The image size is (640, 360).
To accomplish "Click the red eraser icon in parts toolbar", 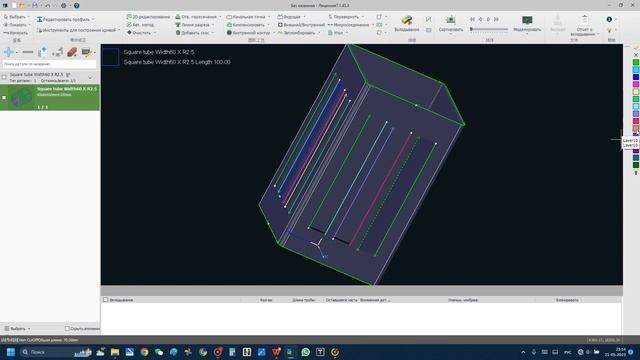I will 72,52.
